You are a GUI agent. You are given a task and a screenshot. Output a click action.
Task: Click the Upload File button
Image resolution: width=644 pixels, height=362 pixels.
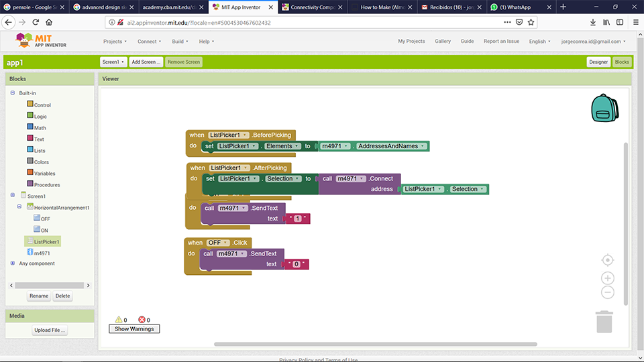pos(50,330)
